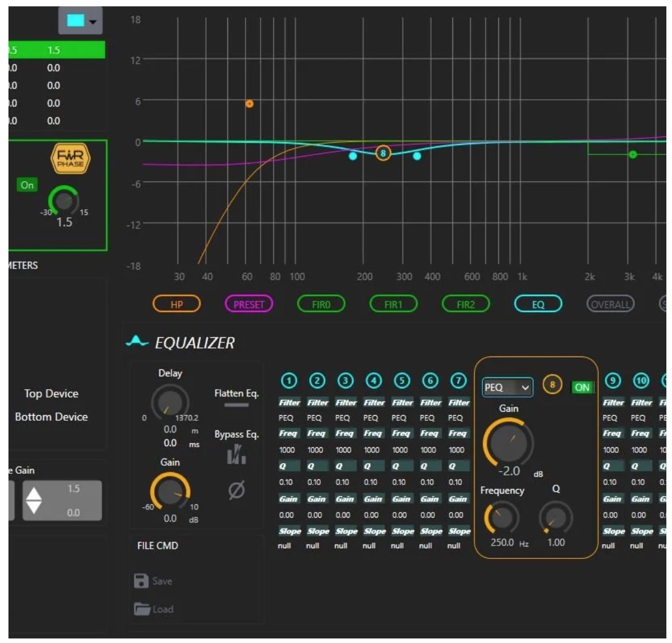Toggle the HP curve display

coord(177,305)
